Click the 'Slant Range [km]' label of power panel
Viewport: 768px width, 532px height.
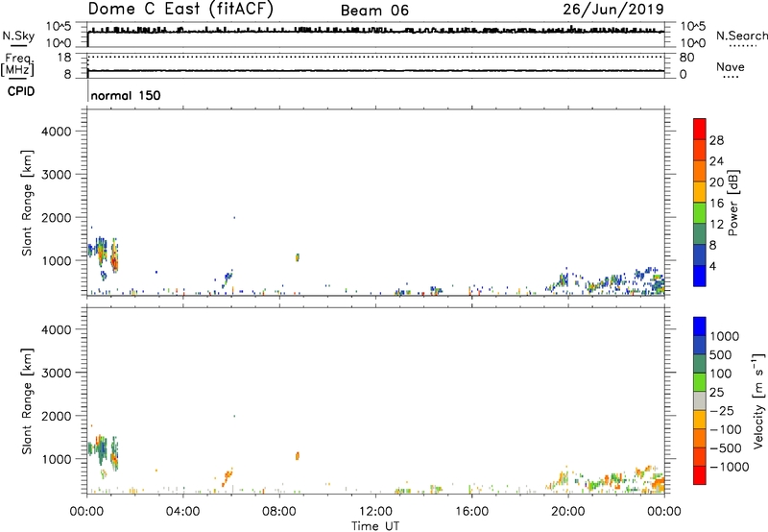27,203
